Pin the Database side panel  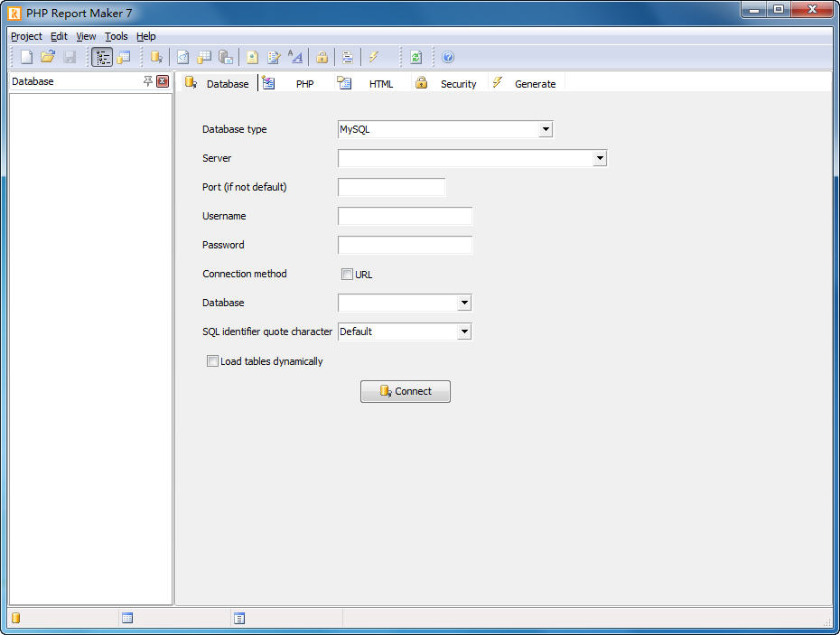pyautogui.click(x=148, y=81)
